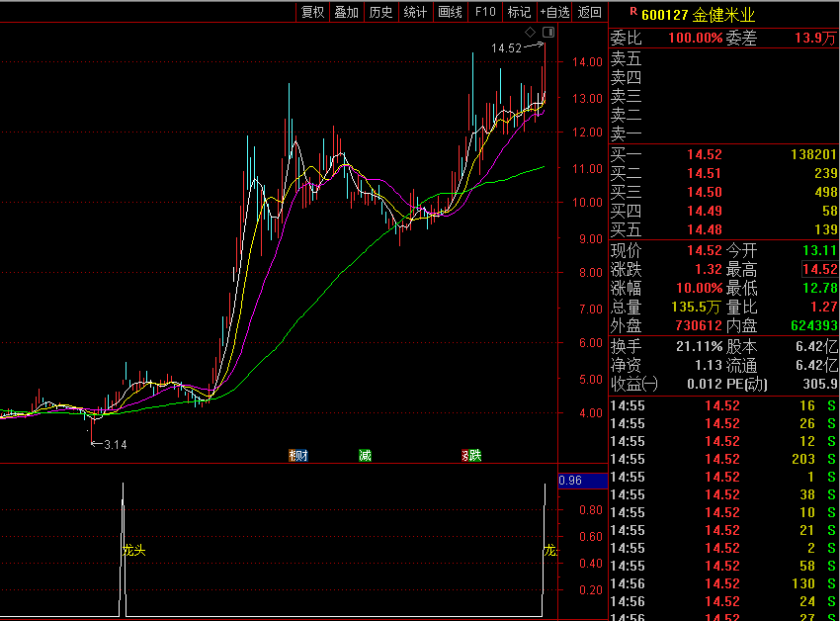Click the 买三 price 14.50

pos(705,192)
